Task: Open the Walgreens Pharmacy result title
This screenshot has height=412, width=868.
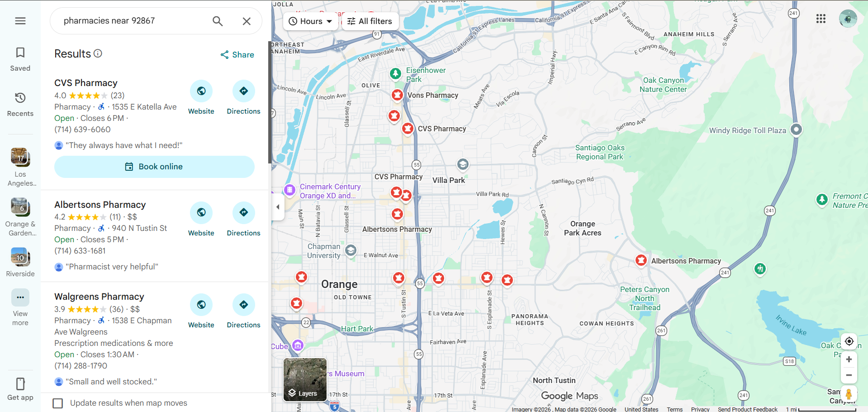Action: tap(99, 297)
